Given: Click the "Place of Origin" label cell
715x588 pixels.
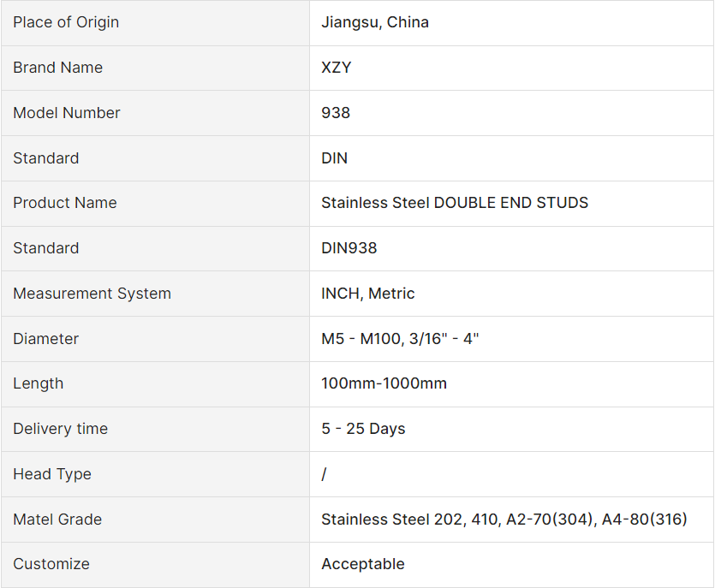Looking at the screenshot, I should (66, 22).
